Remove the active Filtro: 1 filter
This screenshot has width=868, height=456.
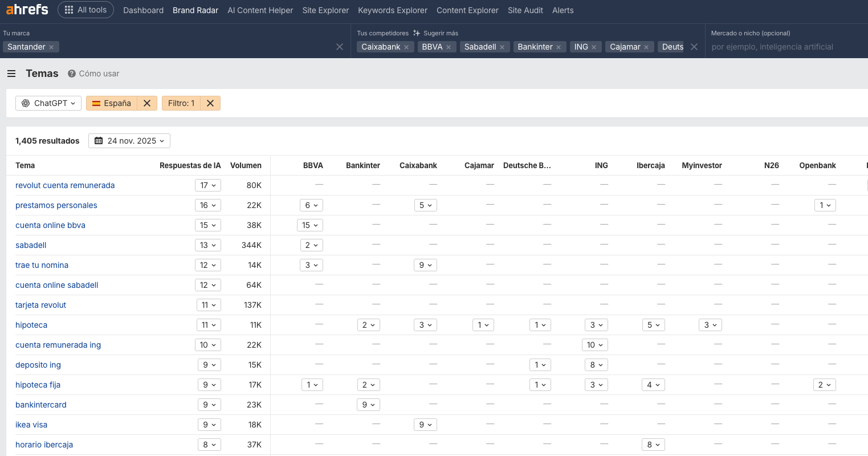(x=210, y=103)
